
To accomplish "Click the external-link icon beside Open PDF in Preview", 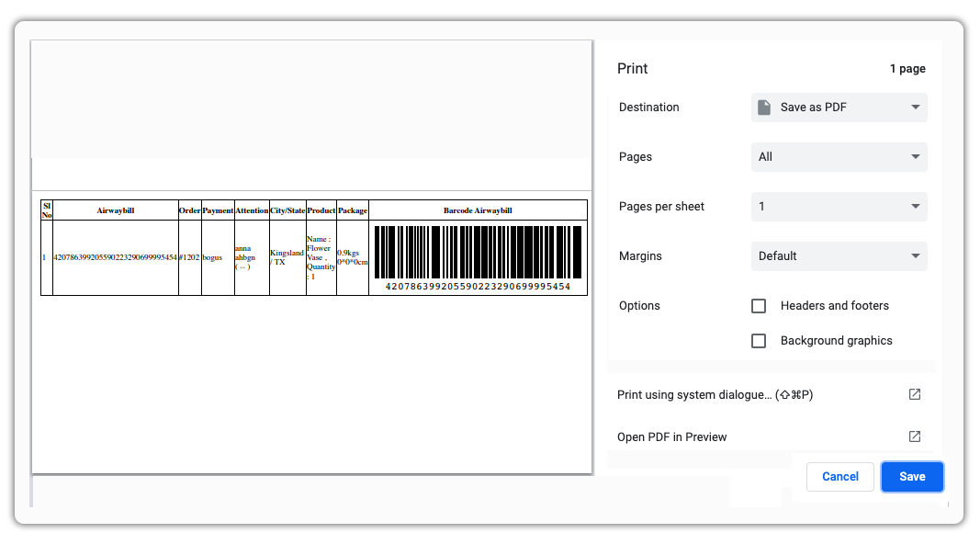I will click(915, 436).
